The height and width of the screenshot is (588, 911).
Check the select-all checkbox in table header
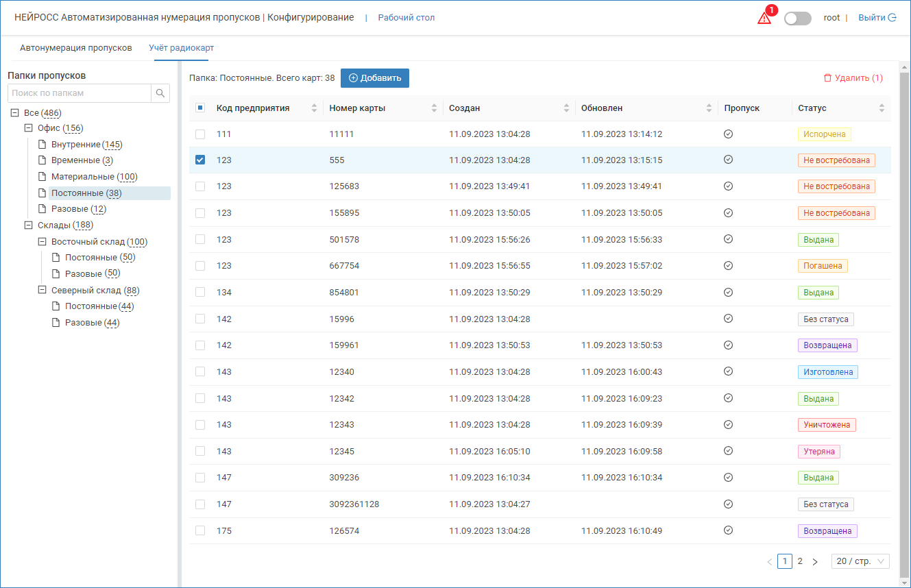pyautogui.click(x=200, y=108)
